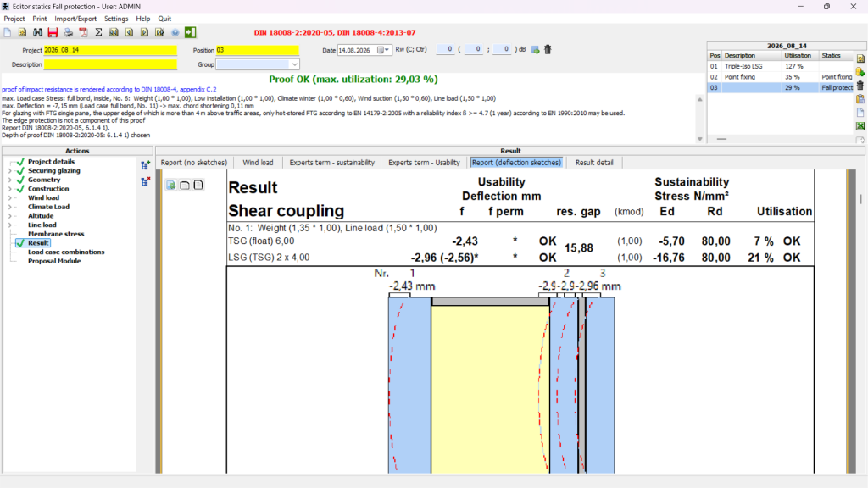Click the blue help question icon

click(x=175, y=33)
